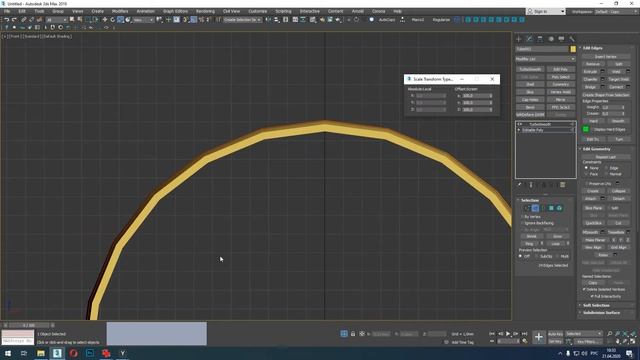This screenshot has width=640, height=360.
Task: Toggle Preserve UVs checkbox
Action: (x=587, y=184)
